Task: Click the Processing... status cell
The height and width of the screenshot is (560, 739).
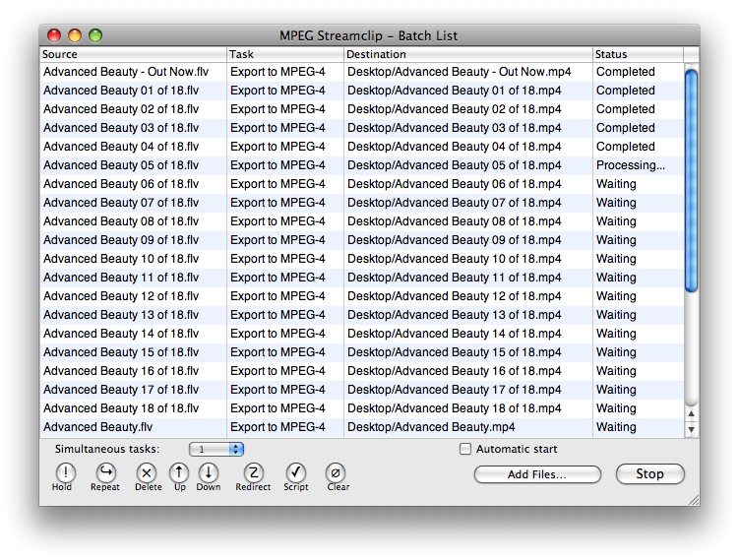Action: click(631, 165)
